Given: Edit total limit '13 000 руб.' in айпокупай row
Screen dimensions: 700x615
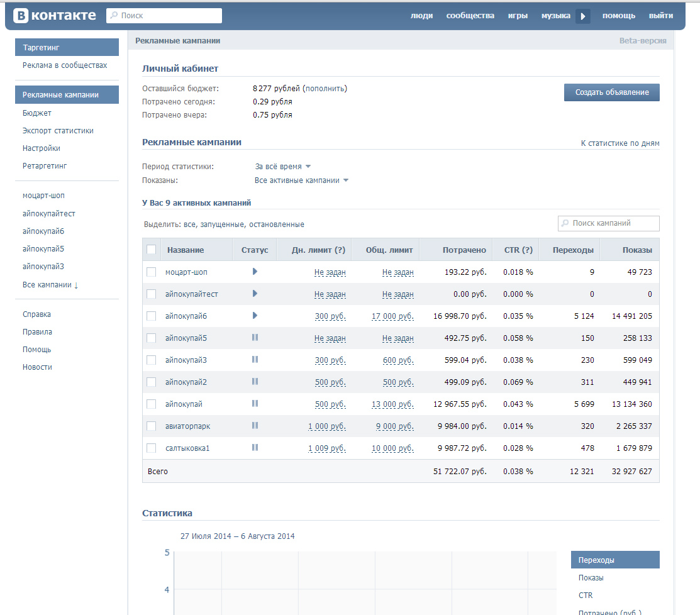Looking at the screenshot, I should (x=392, y=404).
